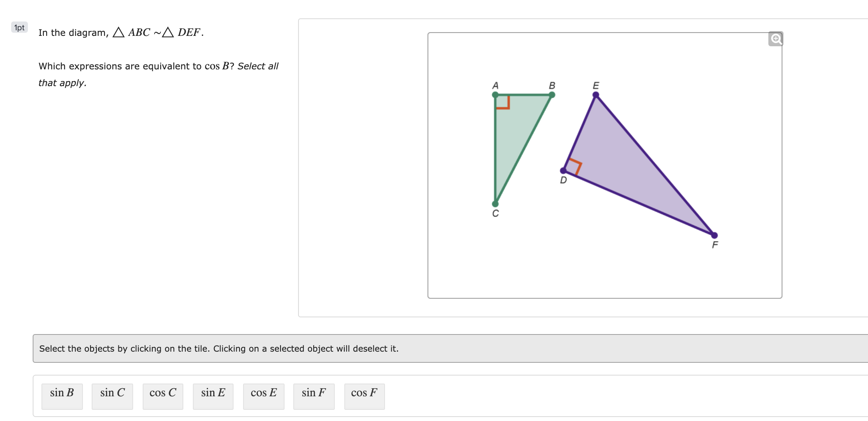Screen dimensions: 868x421
Task: Select the sin E answer tile
Action: coord(213,395)
